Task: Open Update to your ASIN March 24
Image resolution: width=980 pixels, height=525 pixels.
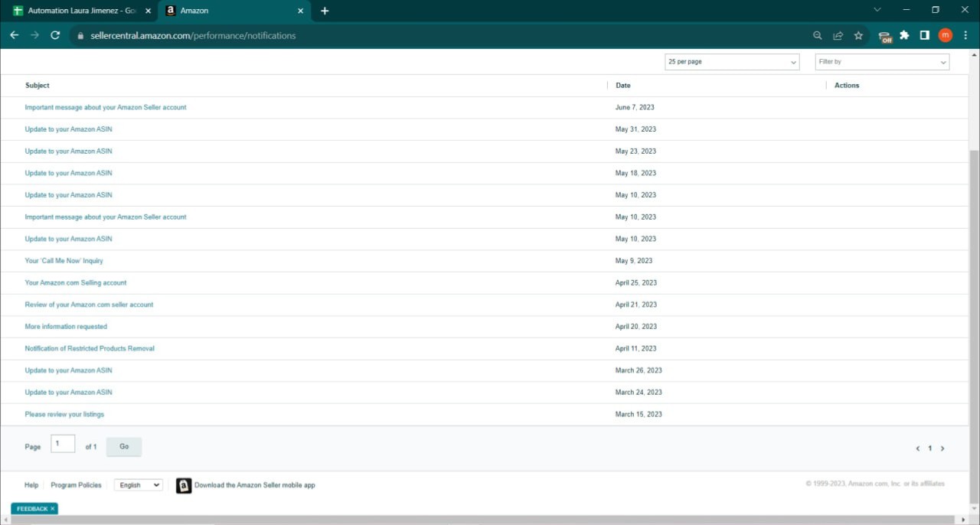Action: click(68, 393)
